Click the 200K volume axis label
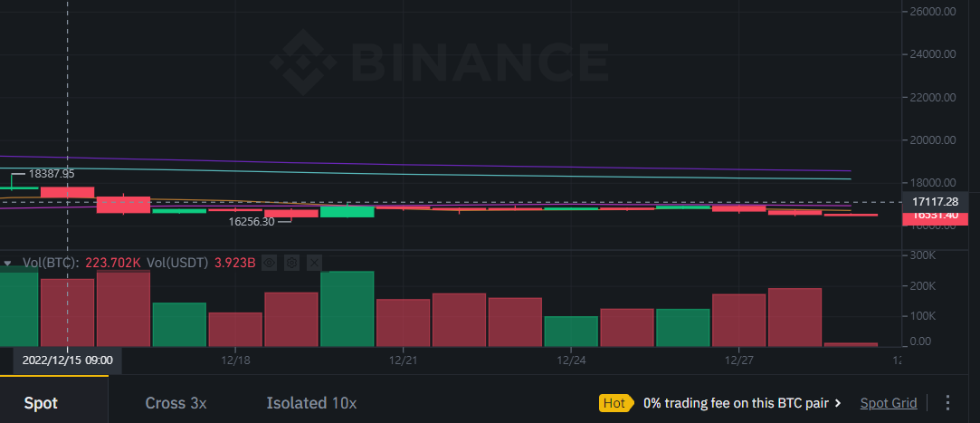The width and height of the screenshot is (980, 423). point(922,286)
